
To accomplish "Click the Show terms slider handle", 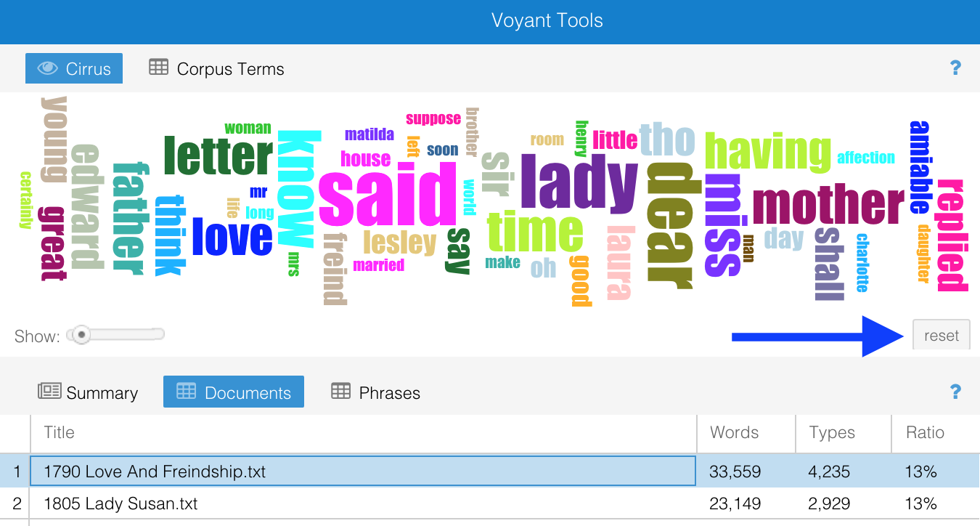I will click(x=81, y=335).
